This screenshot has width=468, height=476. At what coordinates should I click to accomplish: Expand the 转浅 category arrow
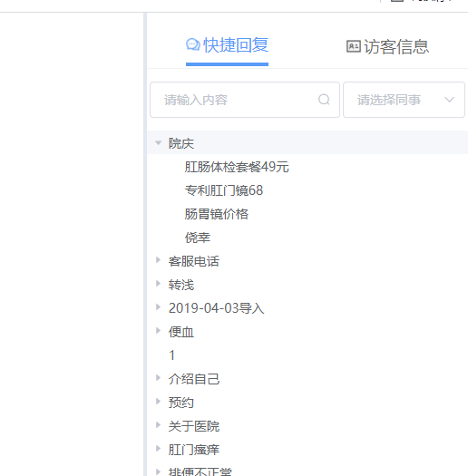[x=158, y=284]
